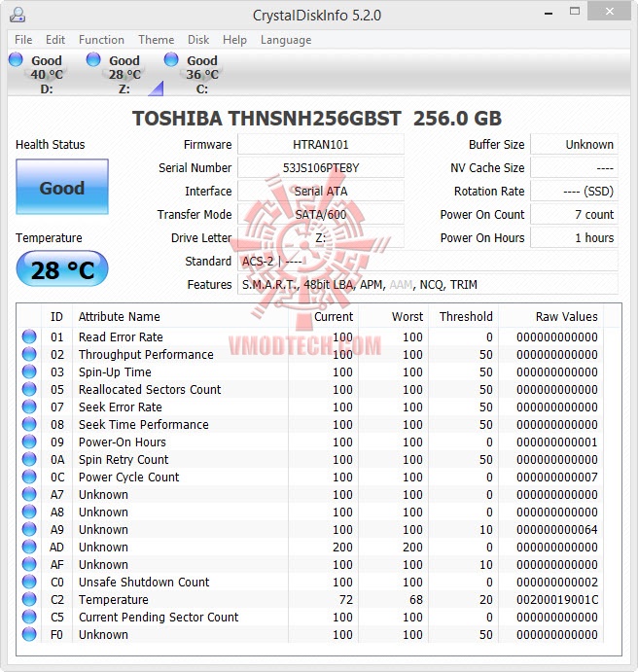Click status orb for attribute A7
Viewport: 638px width, 672px height.
[x=29, y=494]
